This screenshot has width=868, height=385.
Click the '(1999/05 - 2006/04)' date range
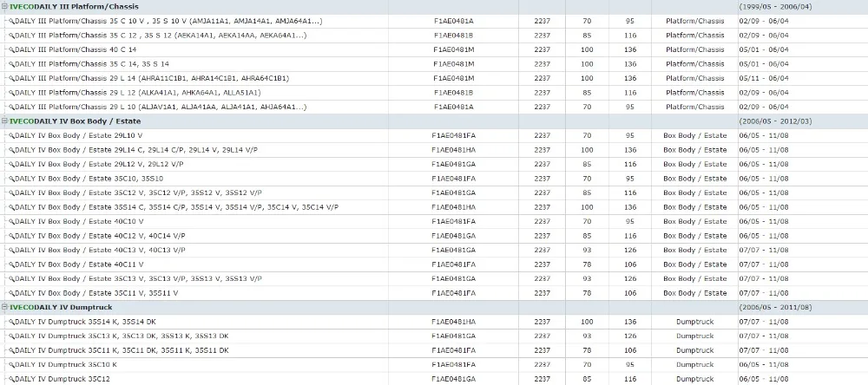[x=775, y=7]
